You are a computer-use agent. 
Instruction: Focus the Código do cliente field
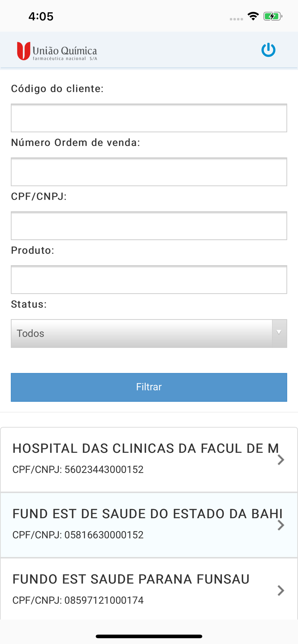click(x=149, y=118)
